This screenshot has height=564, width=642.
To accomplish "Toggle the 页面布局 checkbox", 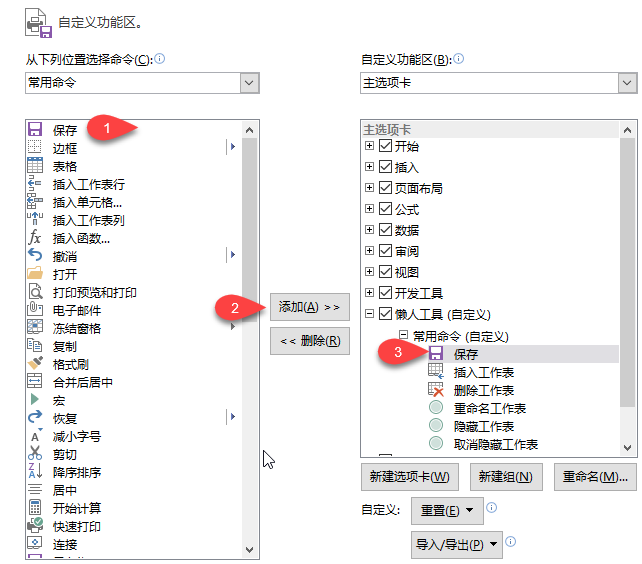I will (385, 188).
